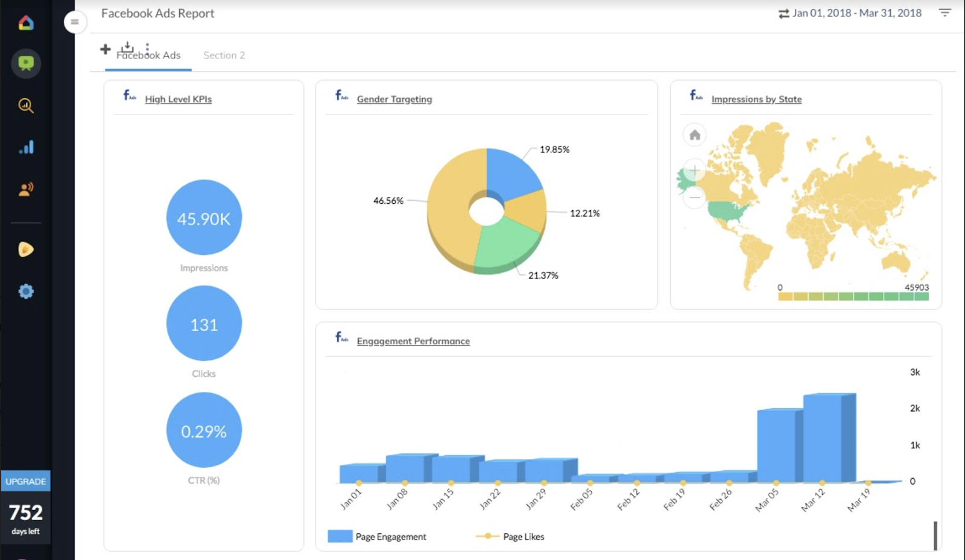
Task: Click the home logo in sidebar
Action: coord(26,23)
